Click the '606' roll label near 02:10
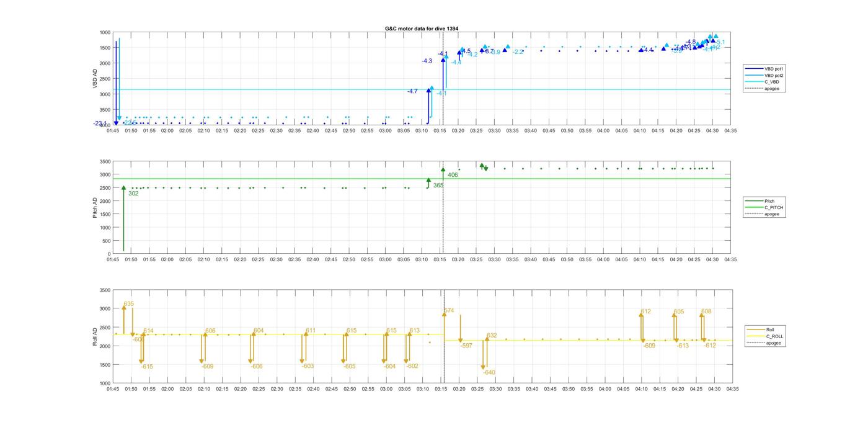 tap(210, 331)
